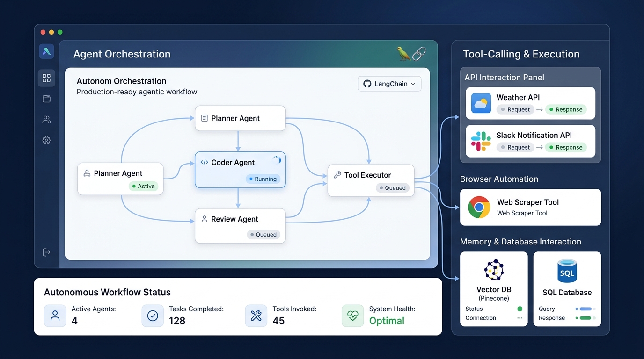Select the 'Coder Agent' node label
The width and height of the screenshot is (644, 359).
tap(233, 163)
